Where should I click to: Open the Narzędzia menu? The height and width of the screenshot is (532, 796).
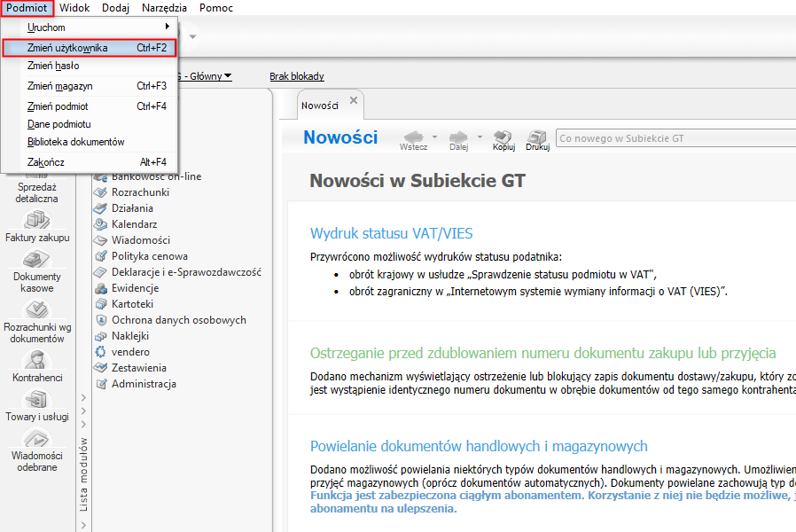pos(164,8)
